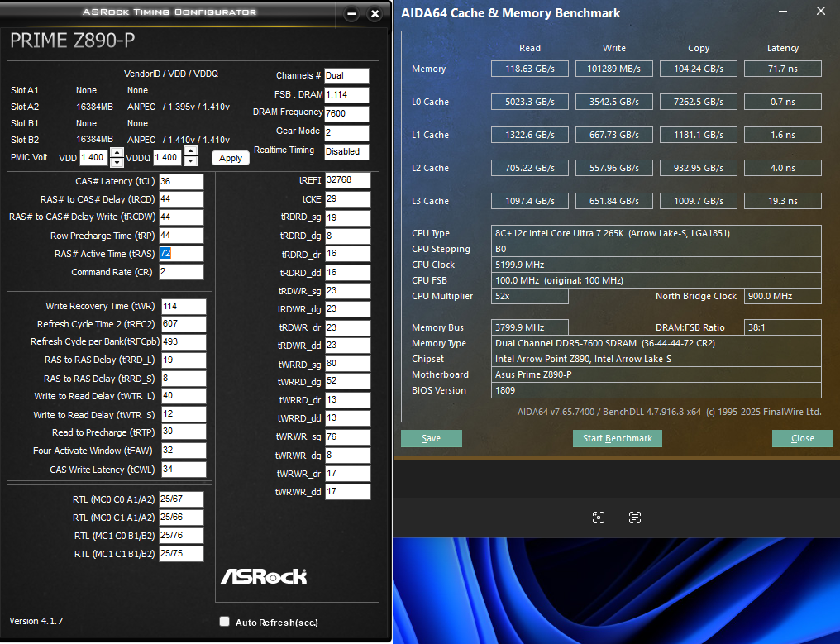Click the L1 Cache Read 1322.6 GB/s cell

tap(530, 135)
